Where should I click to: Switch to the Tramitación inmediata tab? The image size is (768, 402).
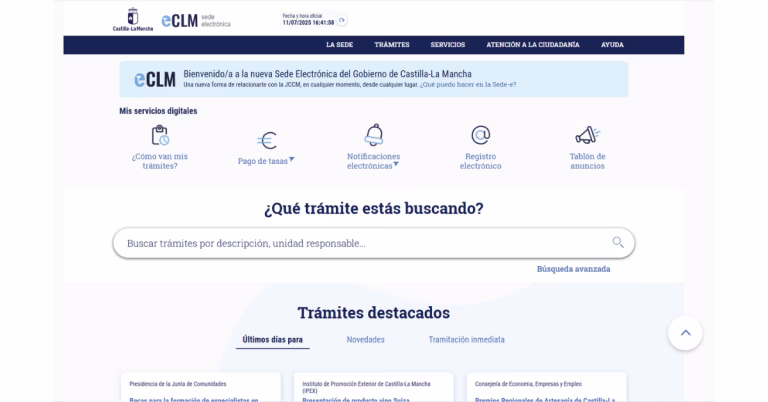(466, 340)
